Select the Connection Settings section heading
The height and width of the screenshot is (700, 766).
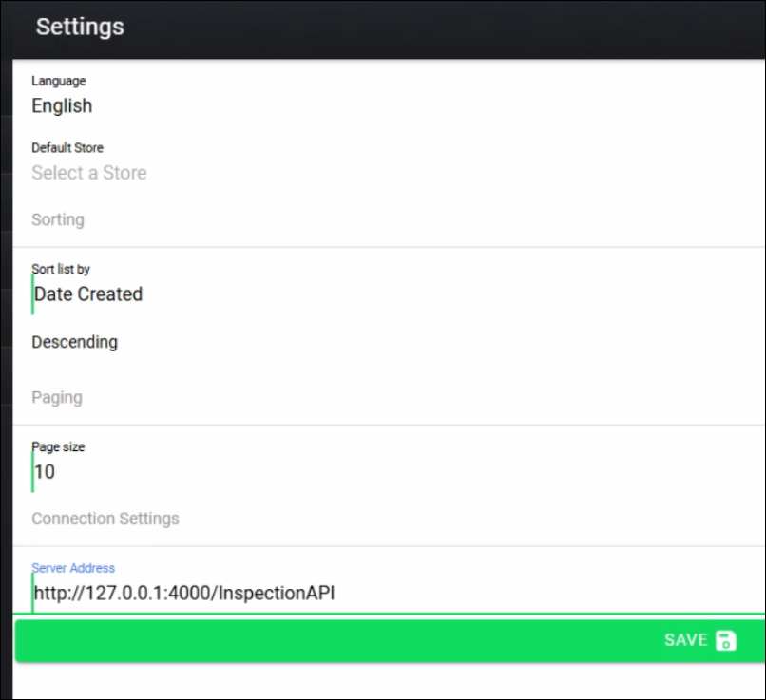click(105, 519)
